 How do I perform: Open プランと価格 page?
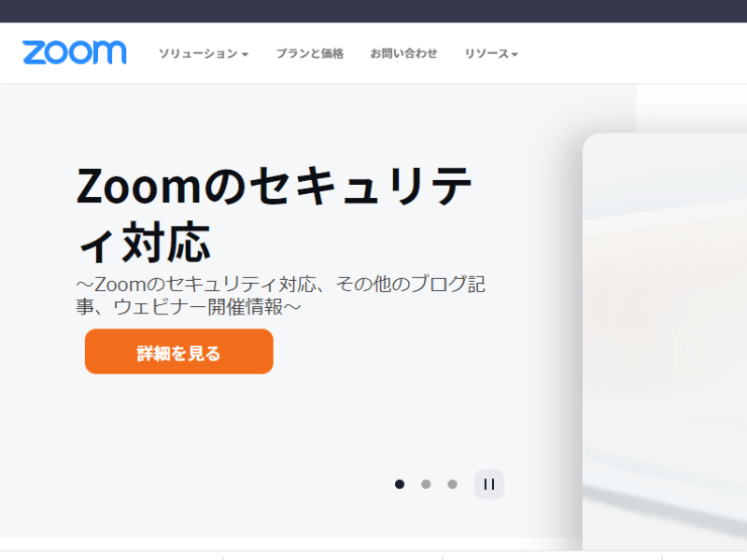click(x=310, y=53)
